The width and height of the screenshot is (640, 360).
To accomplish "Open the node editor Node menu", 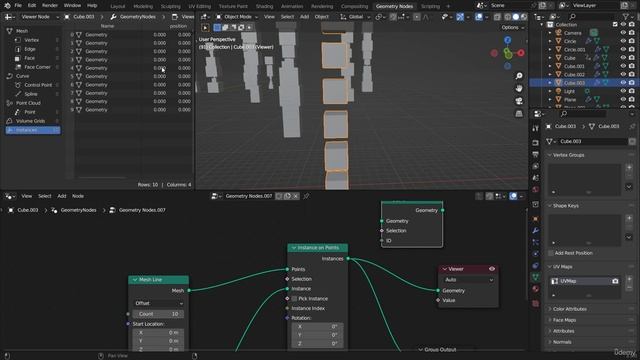I will coord(78,196).
